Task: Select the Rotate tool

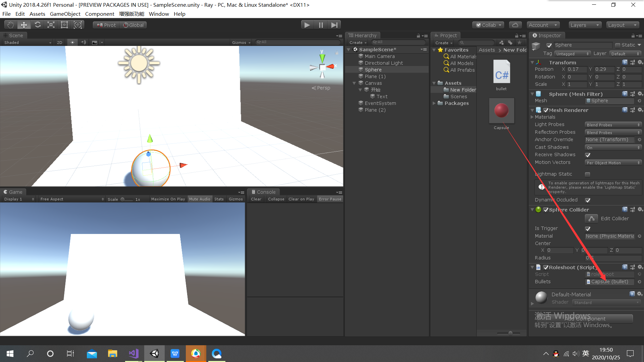Action: (38, 24)
